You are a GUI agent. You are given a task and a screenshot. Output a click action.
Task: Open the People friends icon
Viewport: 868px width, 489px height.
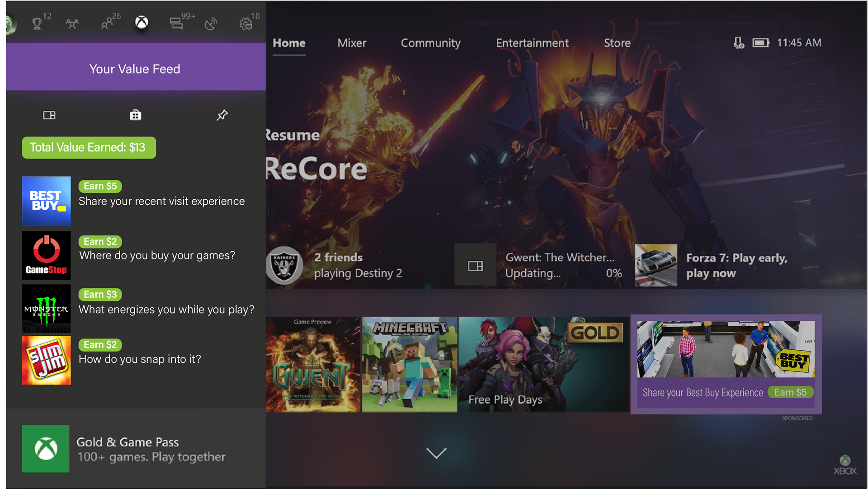107,24
